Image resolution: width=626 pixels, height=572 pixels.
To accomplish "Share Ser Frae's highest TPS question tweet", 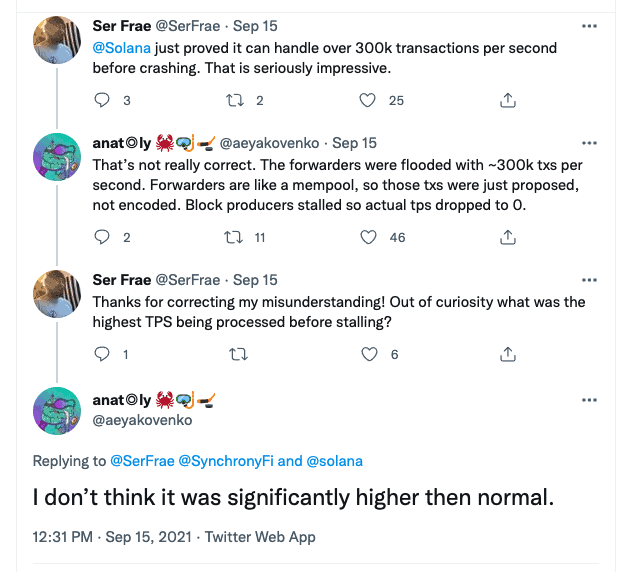I will click(x=507, y=354).
